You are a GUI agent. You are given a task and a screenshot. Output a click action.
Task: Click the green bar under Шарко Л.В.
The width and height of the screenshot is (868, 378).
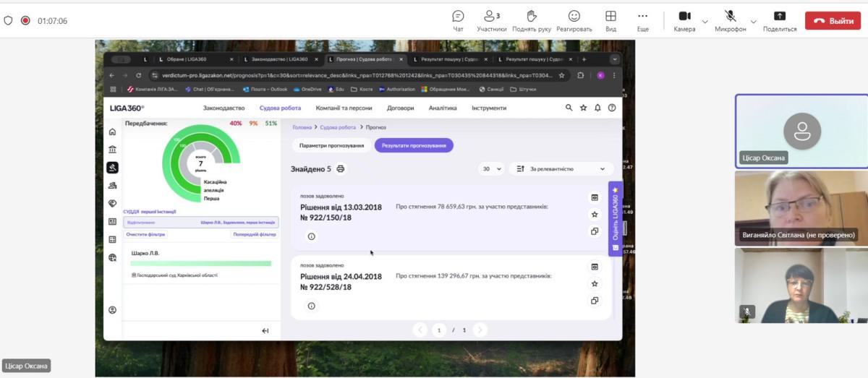point(200,264)
